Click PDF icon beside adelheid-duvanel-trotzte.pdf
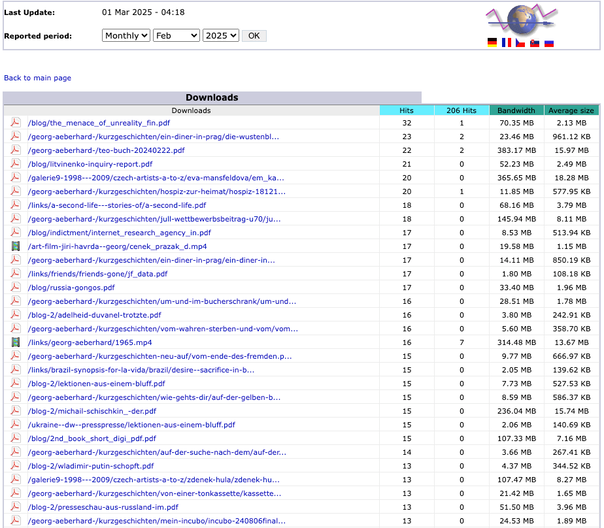 [x=15, y=315]
